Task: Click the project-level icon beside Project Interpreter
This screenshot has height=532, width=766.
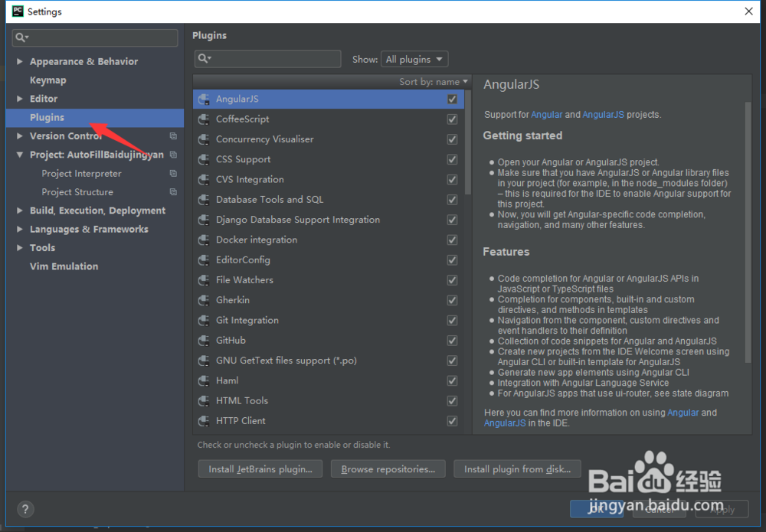Action: (x=173, y=173)
